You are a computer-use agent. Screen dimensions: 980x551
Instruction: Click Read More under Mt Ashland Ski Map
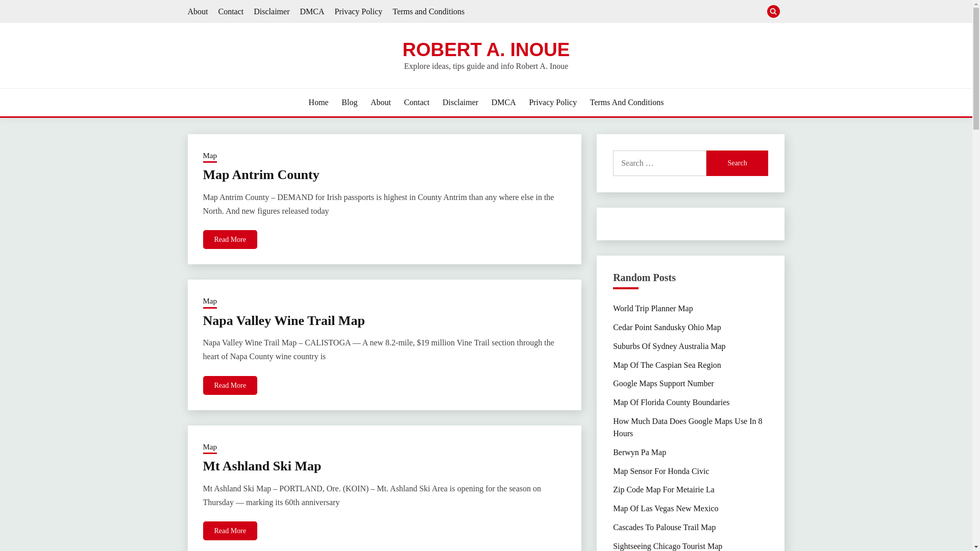tap(230, 531)
